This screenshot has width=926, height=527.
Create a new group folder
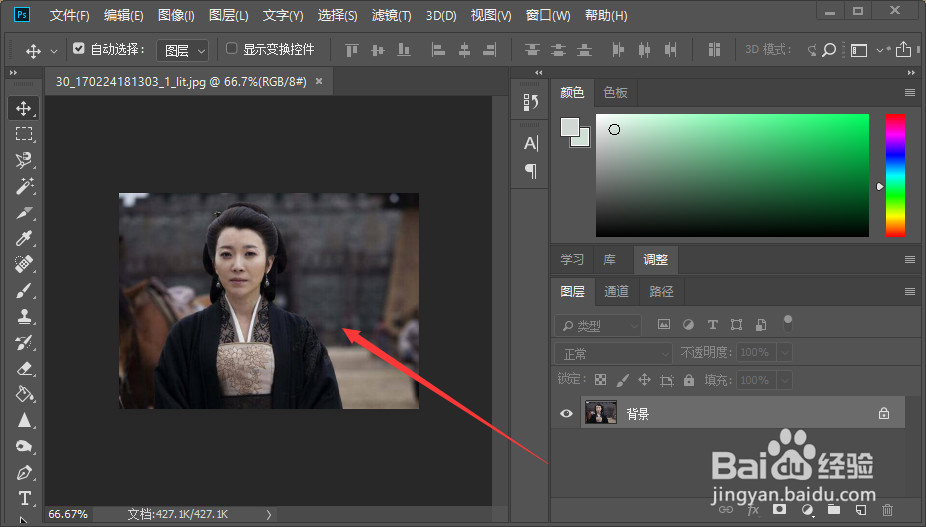tap(834, 509)
